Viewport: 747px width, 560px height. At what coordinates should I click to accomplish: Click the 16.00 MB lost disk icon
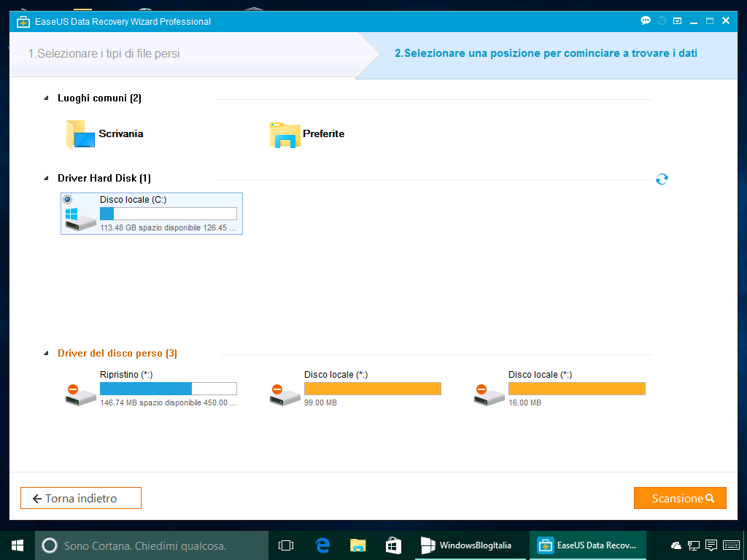489,395
